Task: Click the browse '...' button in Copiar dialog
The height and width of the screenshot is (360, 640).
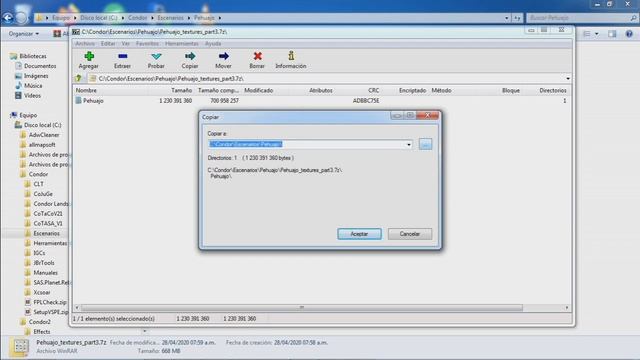Action: pyautogui.click(x=425, y=144)
